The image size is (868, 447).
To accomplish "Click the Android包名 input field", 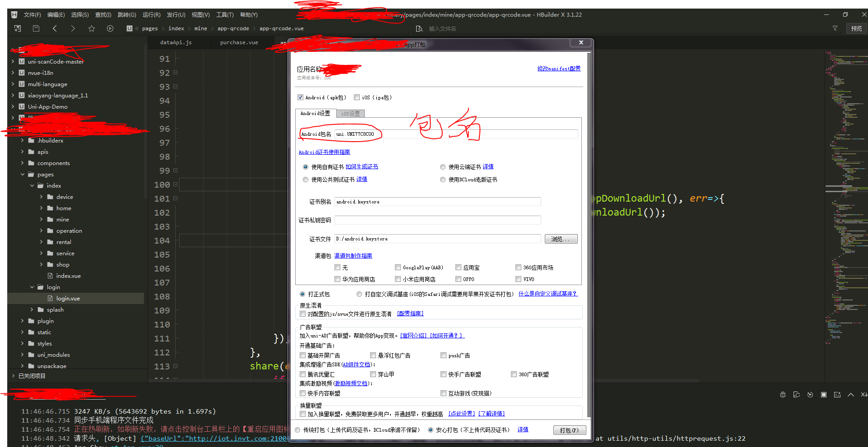I will pos(451,134).
